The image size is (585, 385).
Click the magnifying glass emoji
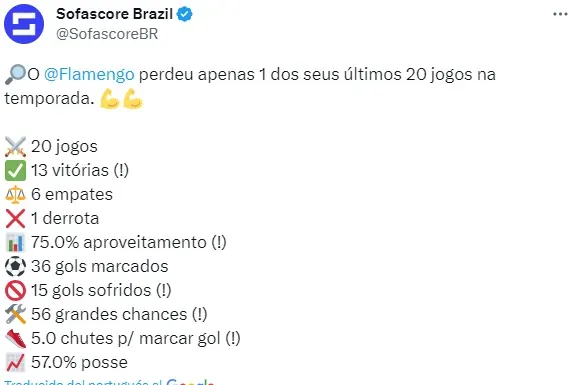point(15,74)
